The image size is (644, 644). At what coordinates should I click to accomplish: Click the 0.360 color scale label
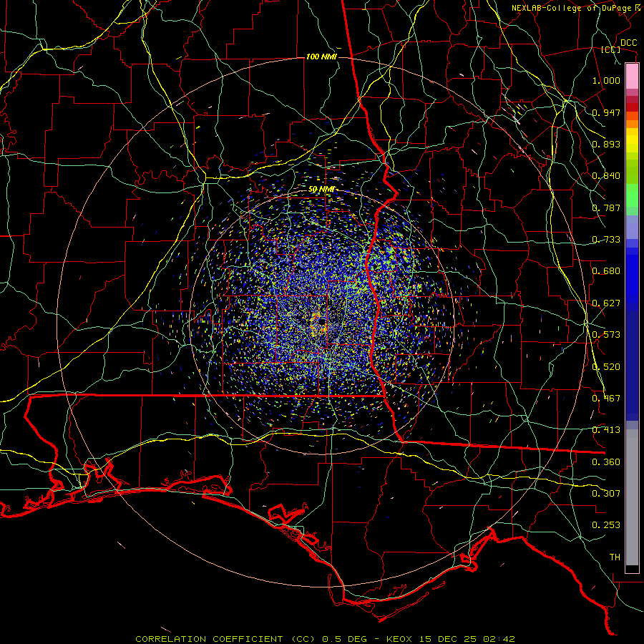click(606, 462)
